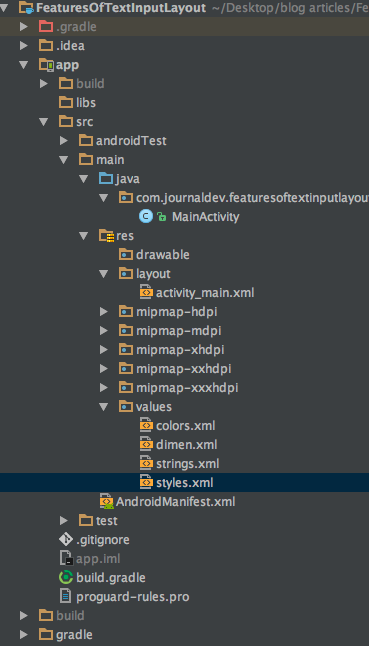Viewport: 369px width, 646px height.
Task: Click the project root folder icon
Action: click(26, 7)
